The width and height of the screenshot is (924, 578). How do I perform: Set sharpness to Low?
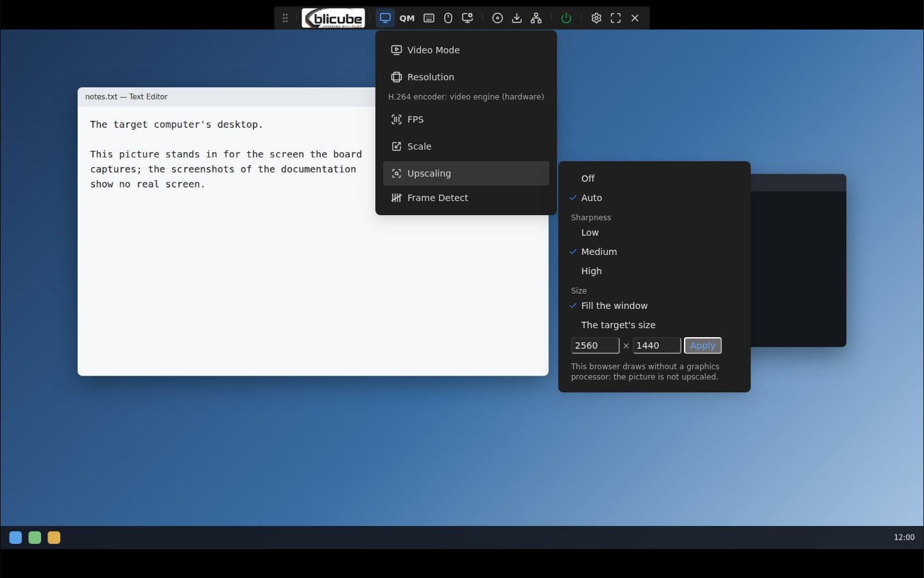point(654,232)
